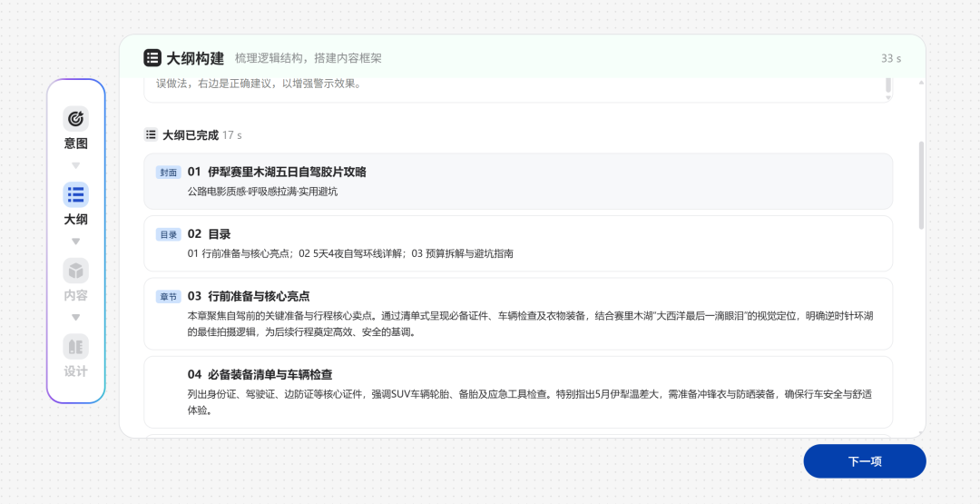Click the 章节 tag on slide 03
980x504 pixels.
pos(169,296)
